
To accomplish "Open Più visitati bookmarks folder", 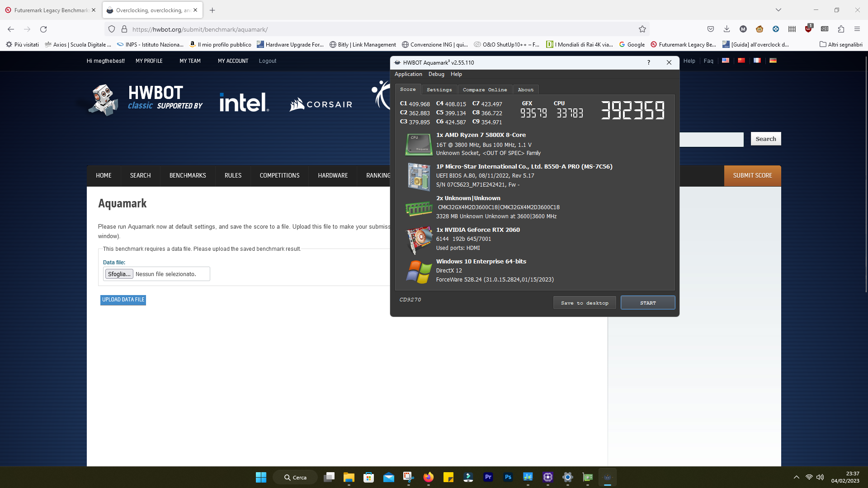I will tap(23, 44).
